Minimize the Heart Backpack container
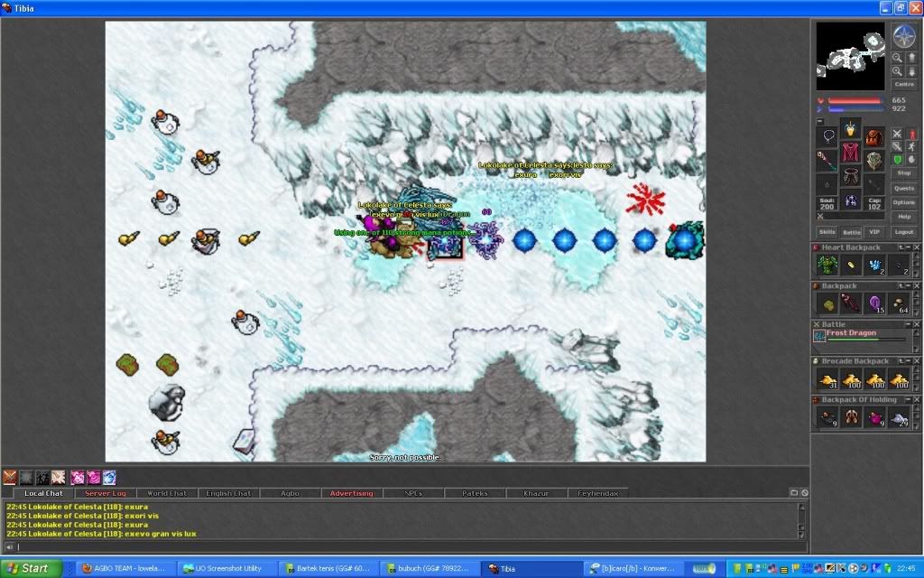The image size is (924, 578). pos(909,247)
